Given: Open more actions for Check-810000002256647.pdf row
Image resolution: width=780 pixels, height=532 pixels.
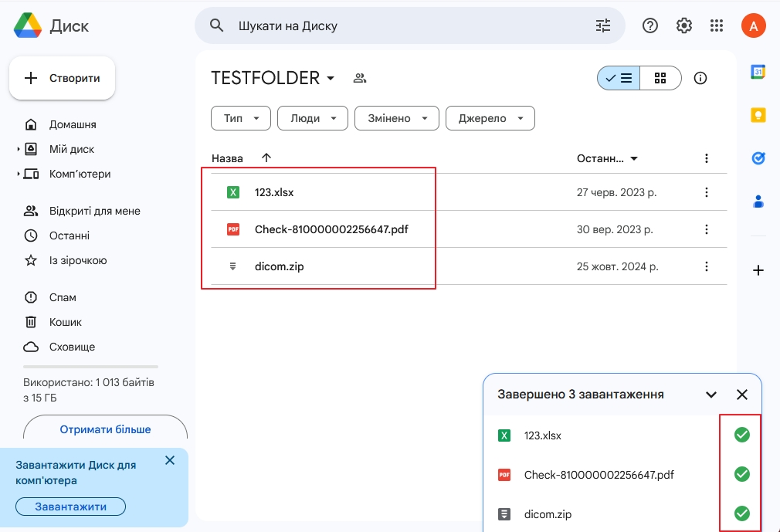Looking at the screenshot, I should point(707,229).
